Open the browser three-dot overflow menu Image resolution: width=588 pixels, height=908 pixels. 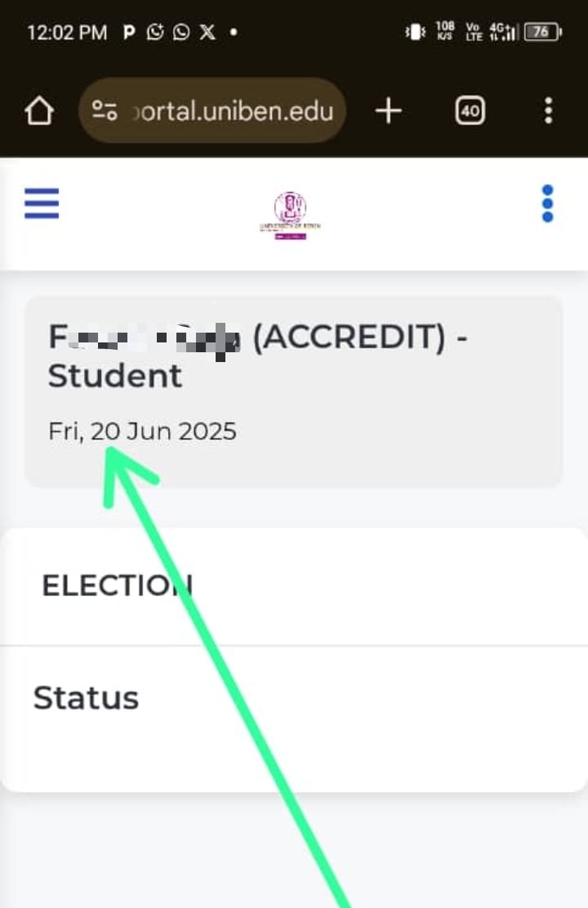(x=548, y=110)
